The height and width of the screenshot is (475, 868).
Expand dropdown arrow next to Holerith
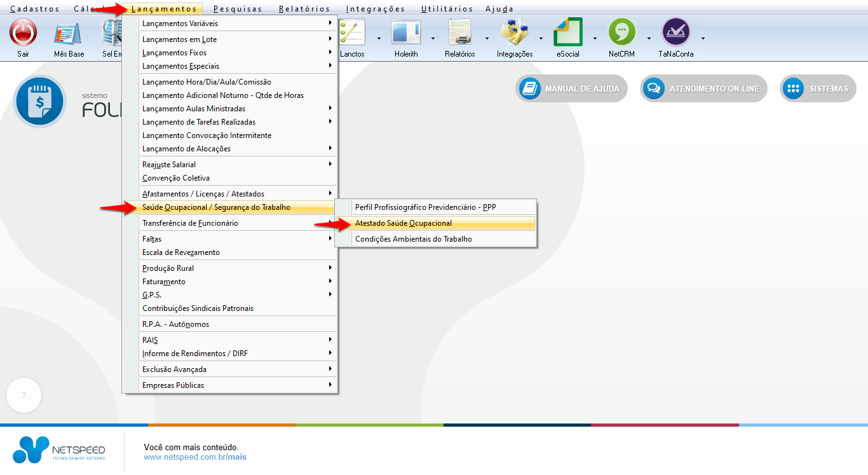(433, 38)
